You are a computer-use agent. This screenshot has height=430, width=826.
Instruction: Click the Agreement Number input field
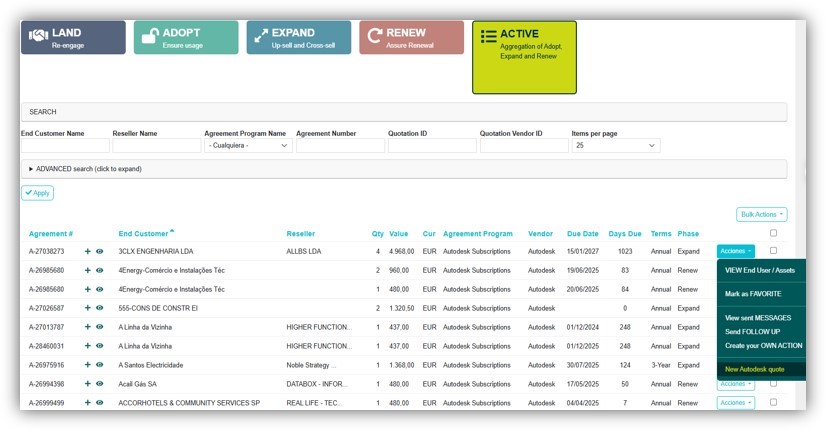[x=340, y=145]
